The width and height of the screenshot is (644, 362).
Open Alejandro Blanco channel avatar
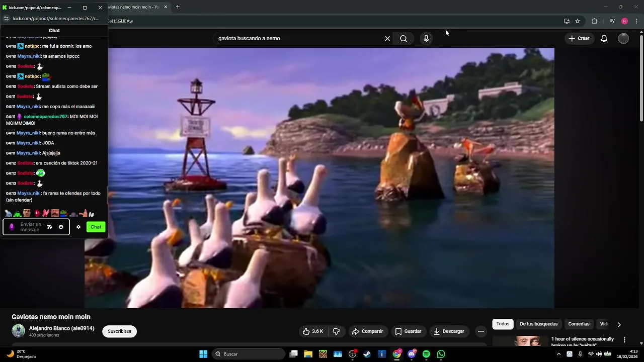[19, 331]
